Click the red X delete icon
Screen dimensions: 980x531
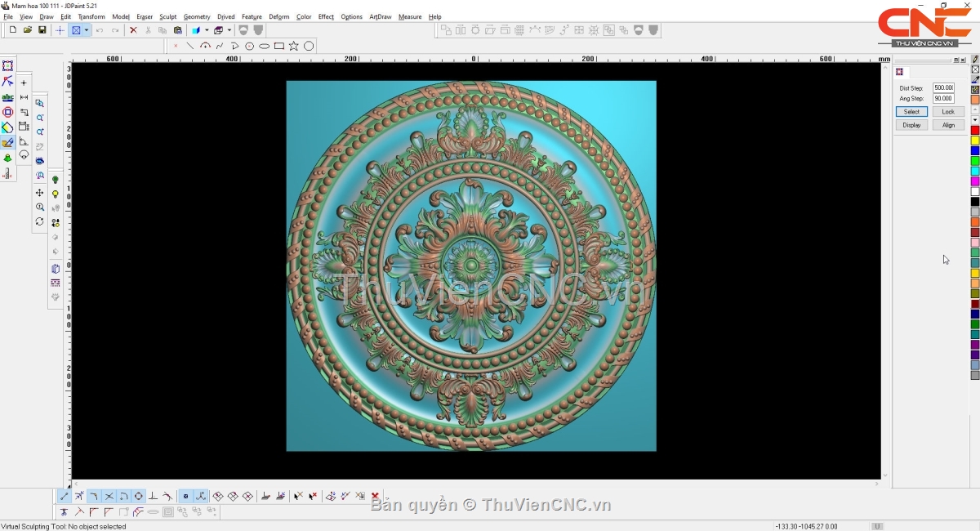(x=133, y=30)
